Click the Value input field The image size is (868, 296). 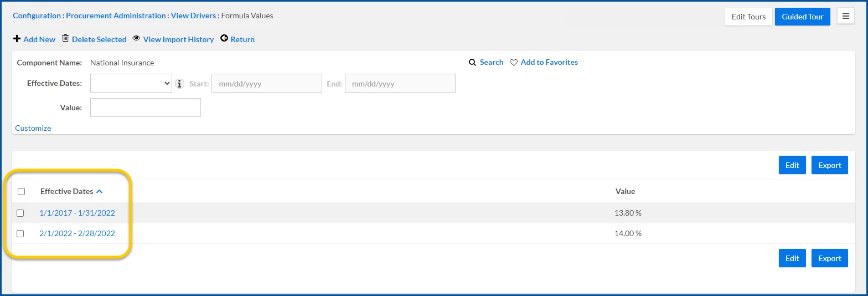pyautogui.click(x=145, y=108)
